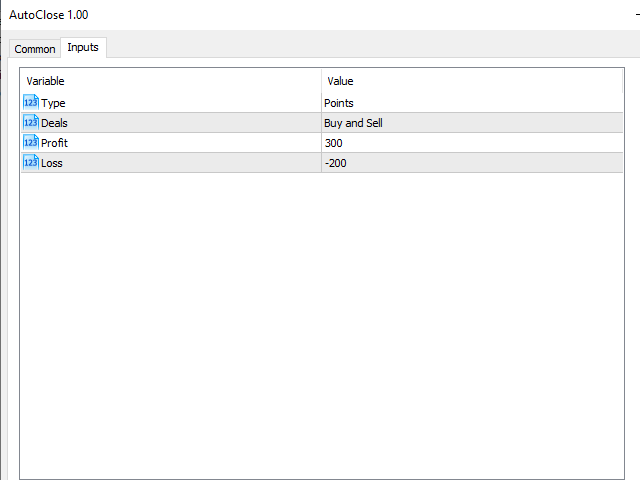Select the Type variable name

click(53, 103)
